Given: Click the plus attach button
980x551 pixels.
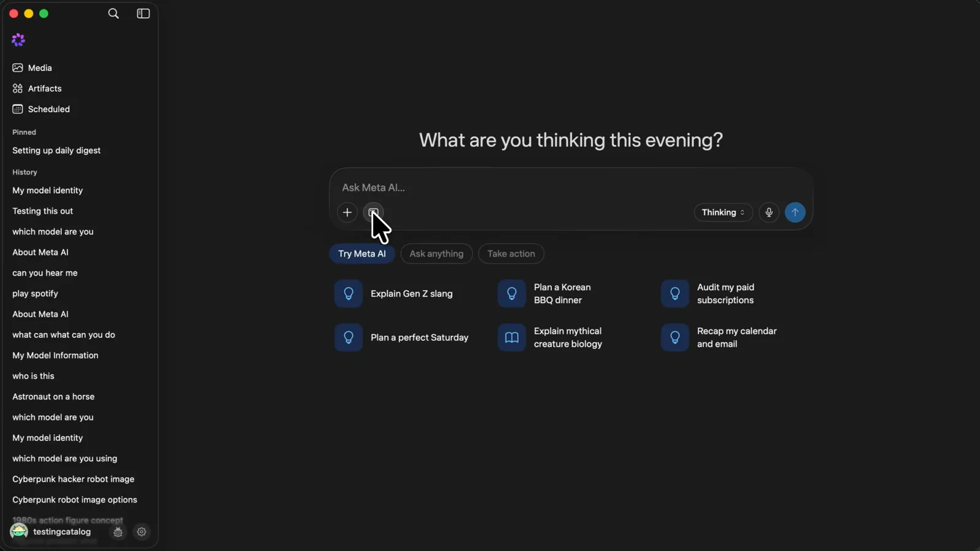Looking at the screenshot, I should tap(347, 212).
